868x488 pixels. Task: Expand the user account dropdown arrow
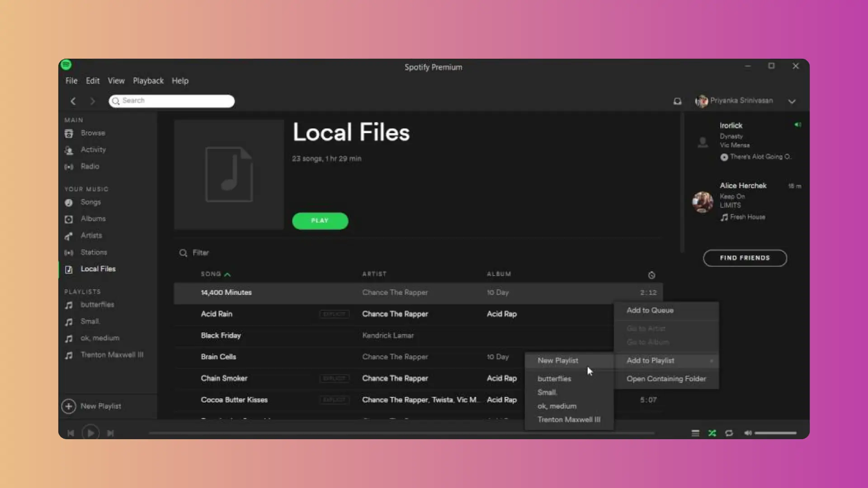click(x=792, y=101)
